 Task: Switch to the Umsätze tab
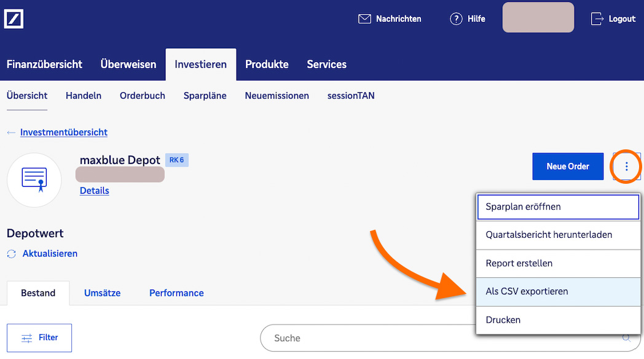coord(102,293)
